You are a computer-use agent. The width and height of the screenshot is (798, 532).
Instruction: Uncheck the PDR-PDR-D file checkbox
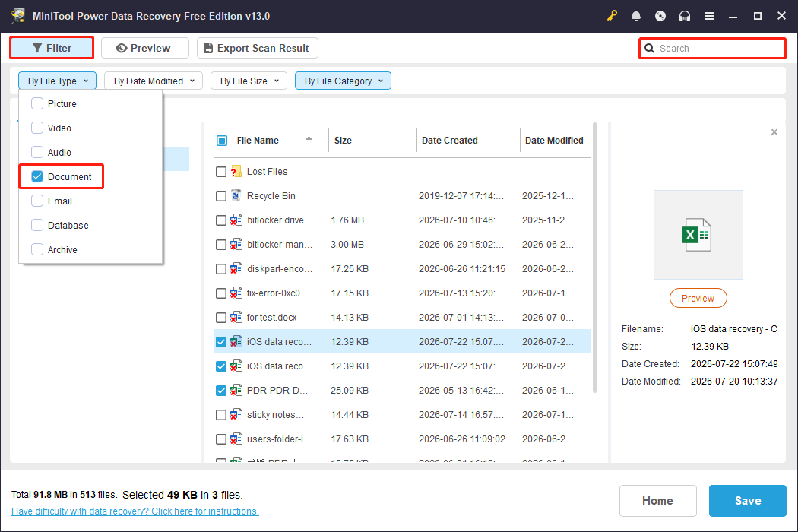[221, 391]
